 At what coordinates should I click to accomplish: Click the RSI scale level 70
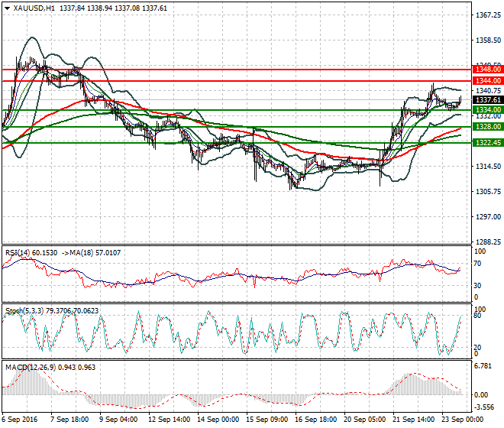(477, 264)
